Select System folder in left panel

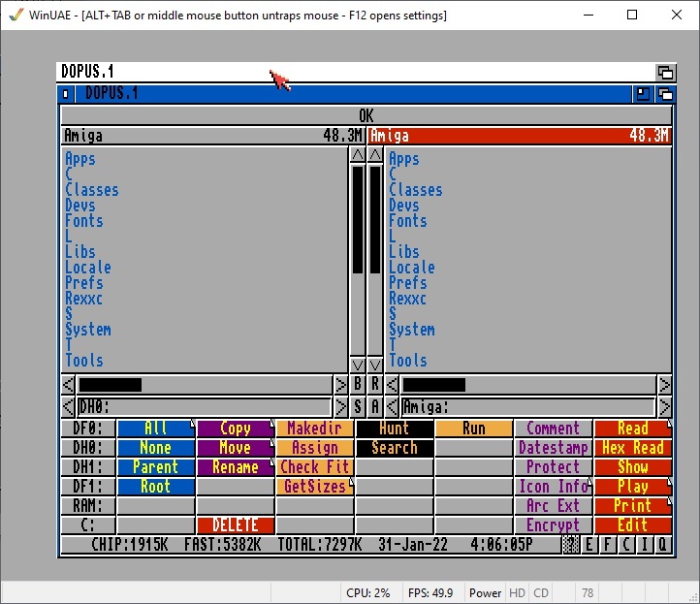88,330
